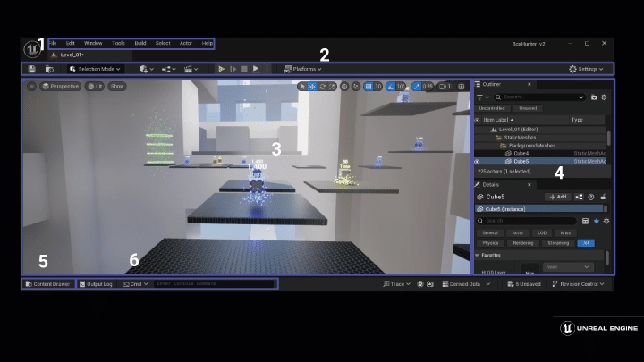Toggle the Unsaved filter chip

click(x=528, y=108)
